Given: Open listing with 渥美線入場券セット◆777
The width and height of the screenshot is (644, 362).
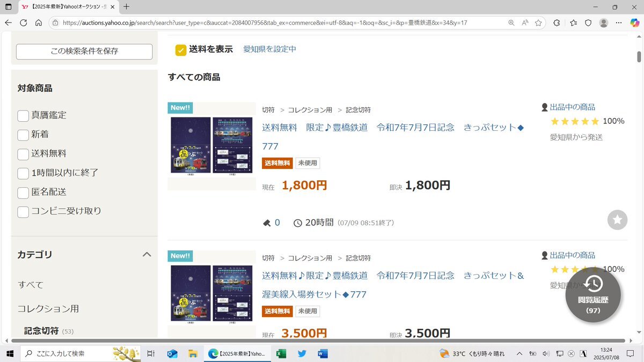Looking at the screenshot, I should tap(393, 285).
